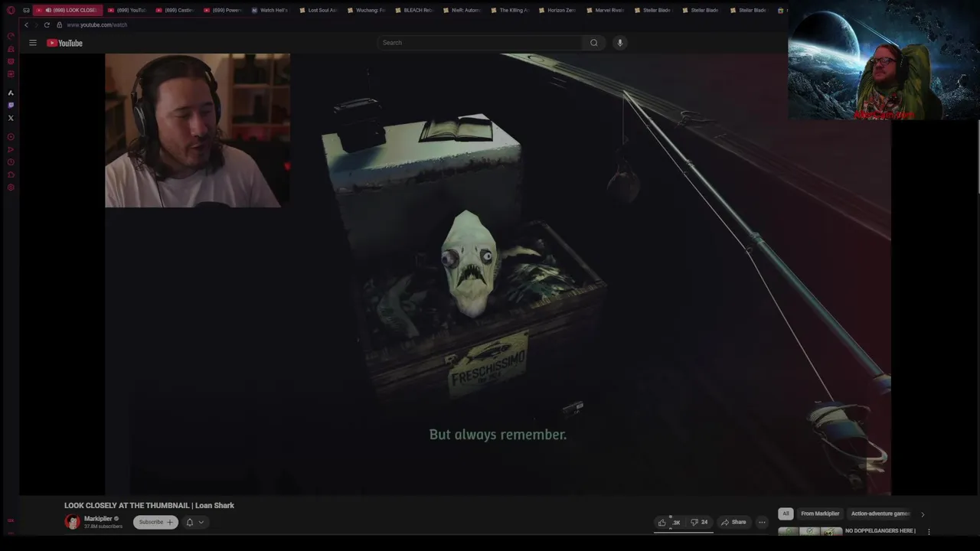Click the 37.8M subscribers text
Screen dimensions: 980x551
coord(103,527)
